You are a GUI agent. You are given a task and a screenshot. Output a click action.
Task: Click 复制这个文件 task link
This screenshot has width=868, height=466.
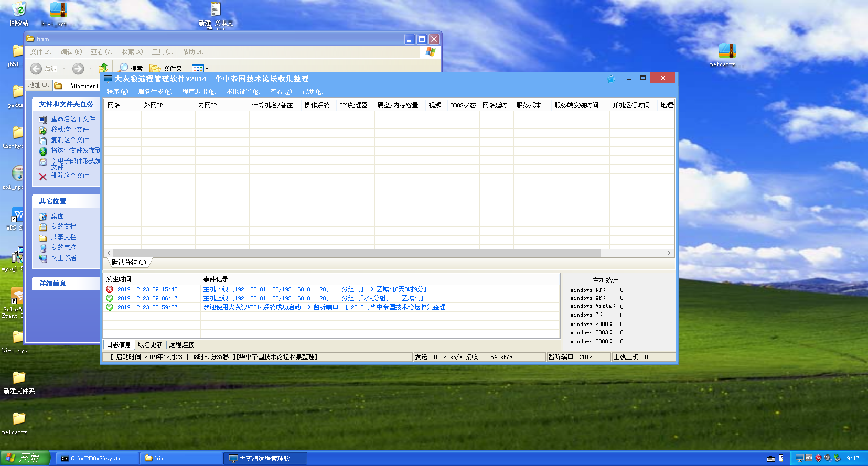(70, 140)
